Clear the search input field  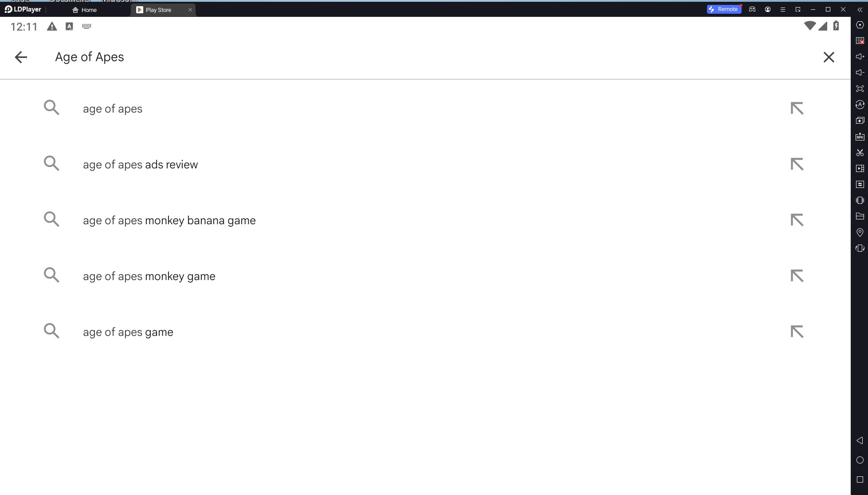point(829,57)
